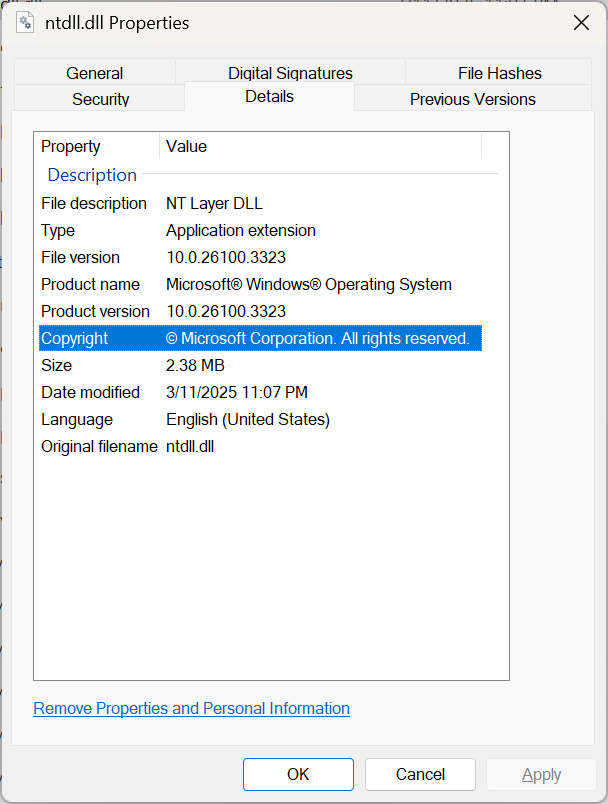Screen dimensions: 608x804
Task: Click the OK button
Action: click(x=298, y=774)
